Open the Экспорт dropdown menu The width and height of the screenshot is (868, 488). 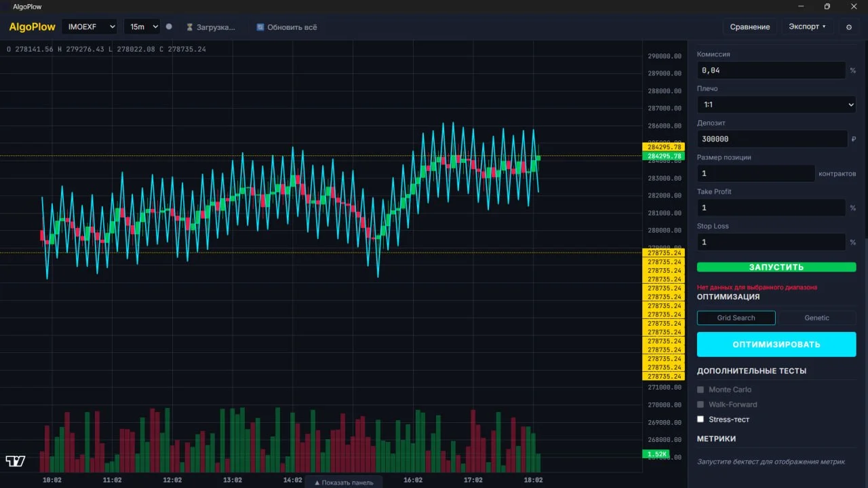tap(808, 27)
